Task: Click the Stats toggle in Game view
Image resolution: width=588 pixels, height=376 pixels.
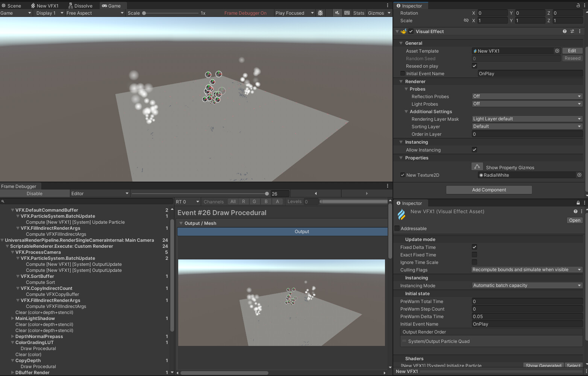Action: 358,13
